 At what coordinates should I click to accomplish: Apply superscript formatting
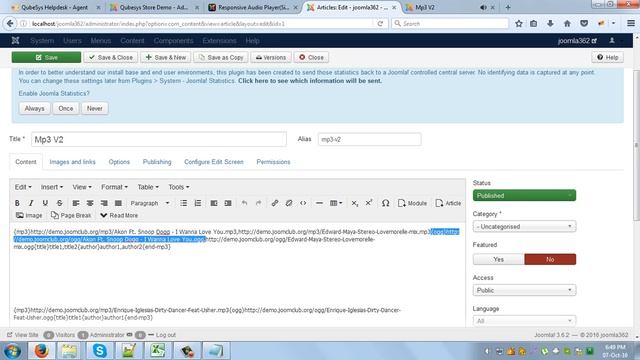(x=369, y=203)
